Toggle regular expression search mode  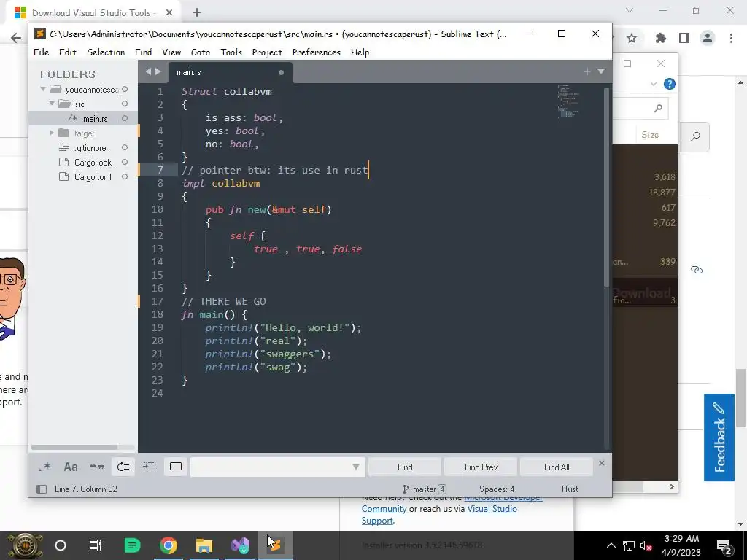44,467
